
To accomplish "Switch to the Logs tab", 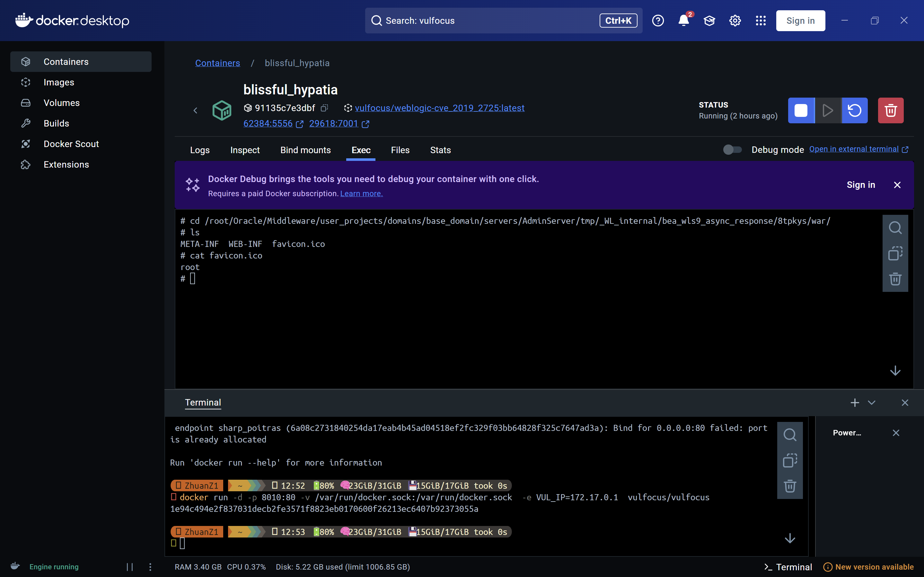I will point(200,150).
